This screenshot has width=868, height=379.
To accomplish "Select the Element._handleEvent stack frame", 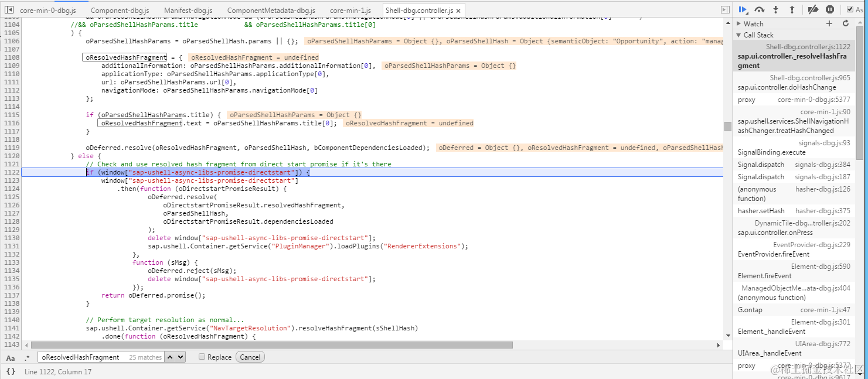I will [x=794, y=327].
